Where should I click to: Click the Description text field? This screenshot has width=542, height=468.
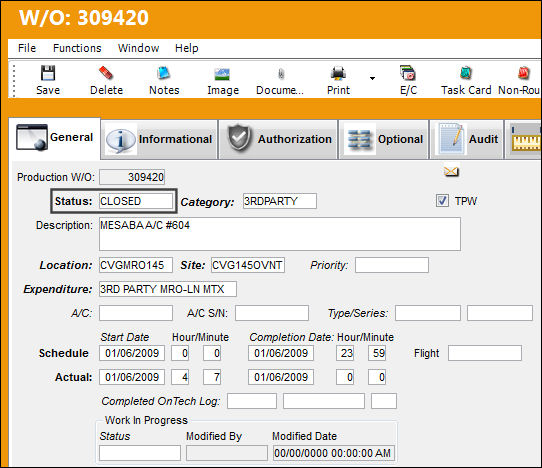(280, 234)
